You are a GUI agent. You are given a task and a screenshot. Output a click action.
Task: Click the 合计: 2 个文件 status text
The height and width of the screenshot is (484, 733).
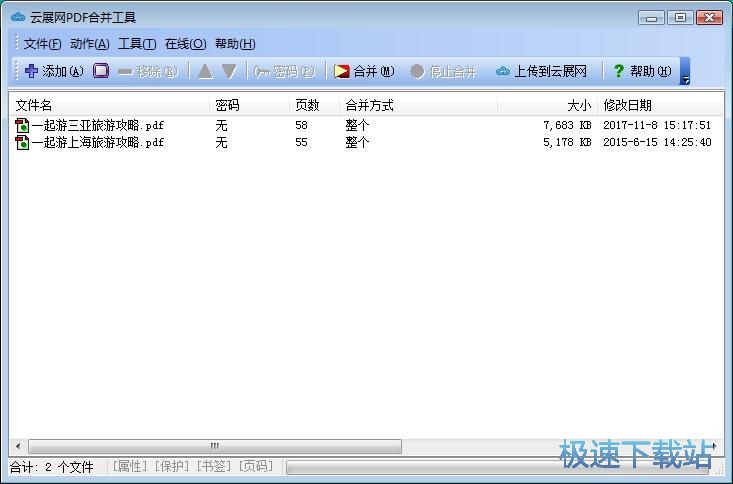click(x=51, y=467)
